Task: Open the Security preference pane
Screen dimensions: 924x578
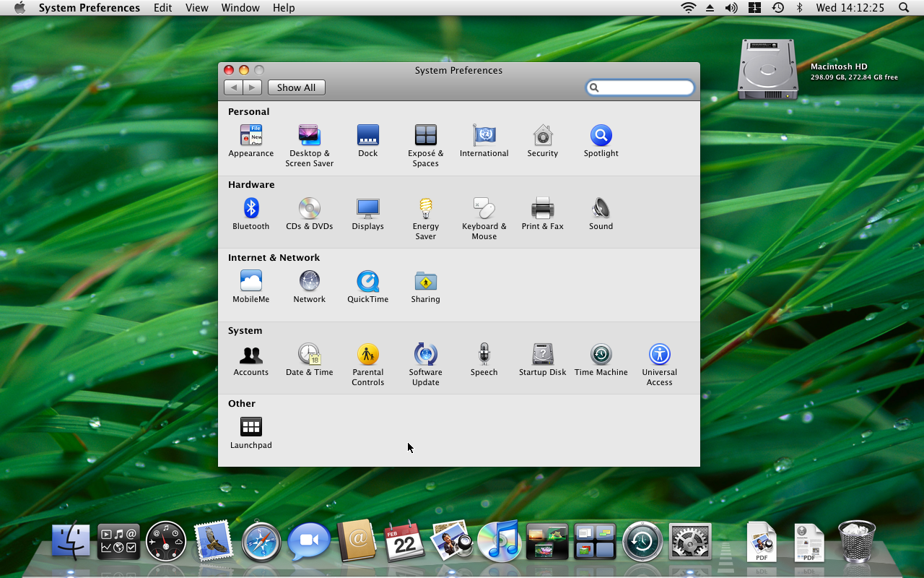Action: [542, 136]
